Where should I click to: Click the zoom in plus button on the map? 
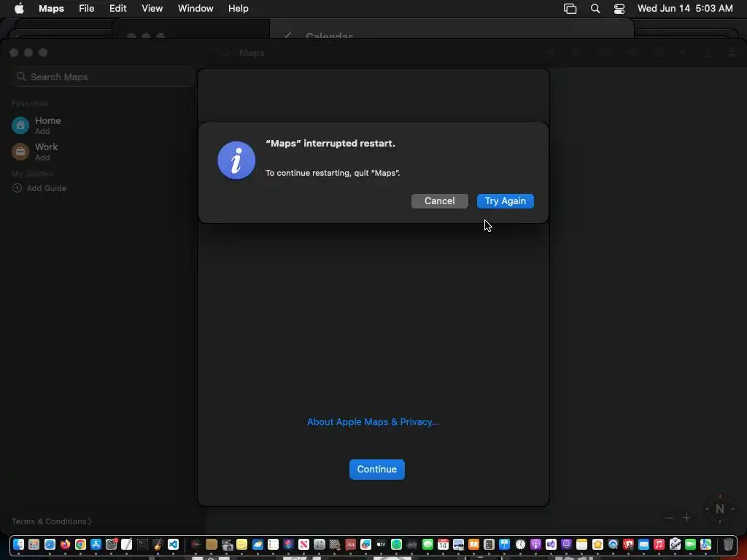[x=686, y=518]
